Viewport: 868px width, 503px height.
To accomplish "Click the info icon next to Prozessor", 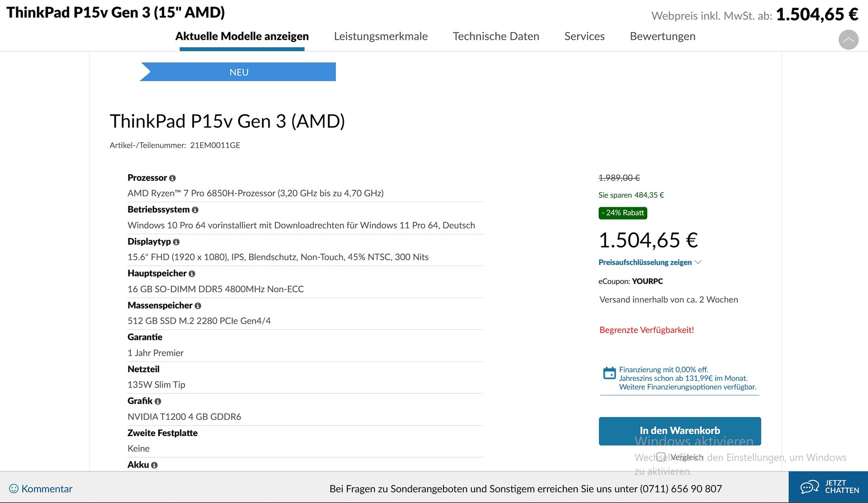I will pyautogui.click(x=172, y=178).
